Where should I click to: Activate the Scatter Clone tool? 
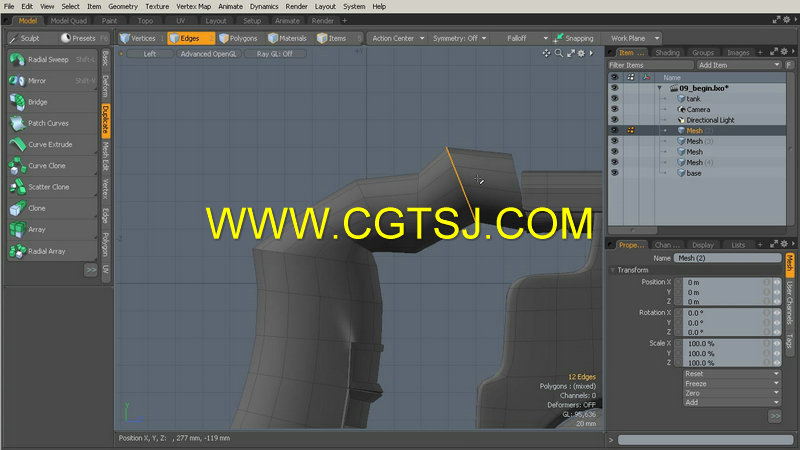(52, 187)
